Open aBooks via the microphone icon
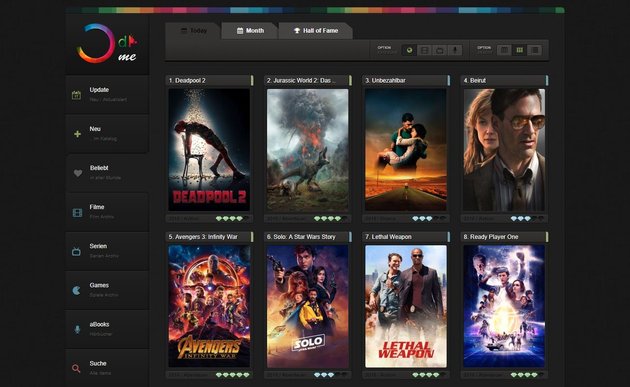630x387 pixels. click(77, 330)
